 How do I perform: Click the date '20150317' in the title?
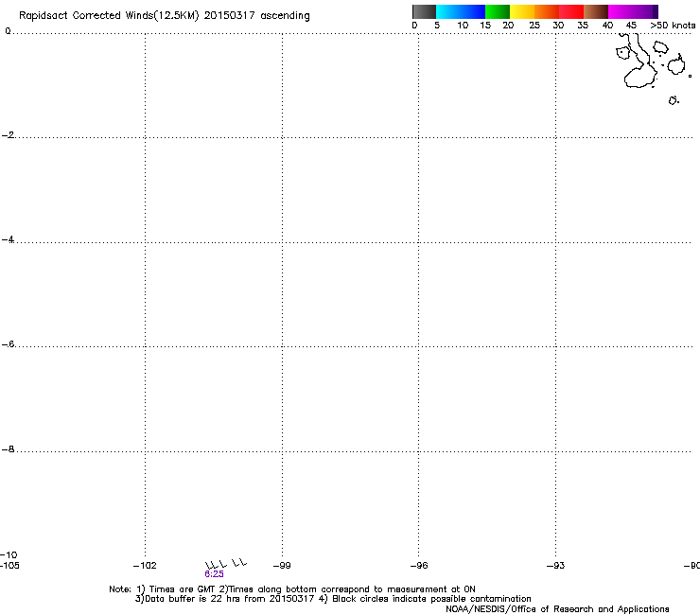coord(230,16)
